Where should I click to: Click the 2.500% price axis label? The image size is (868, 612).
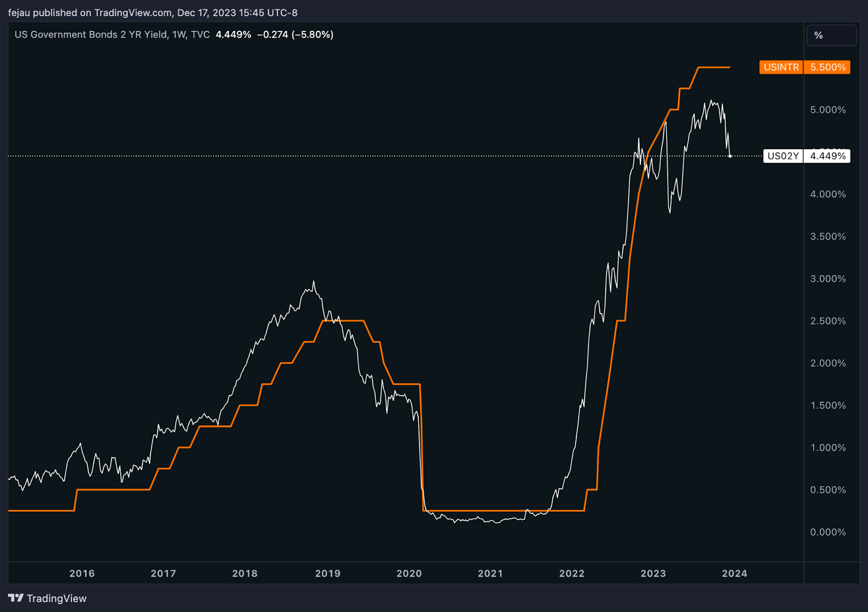coord(827,321)
